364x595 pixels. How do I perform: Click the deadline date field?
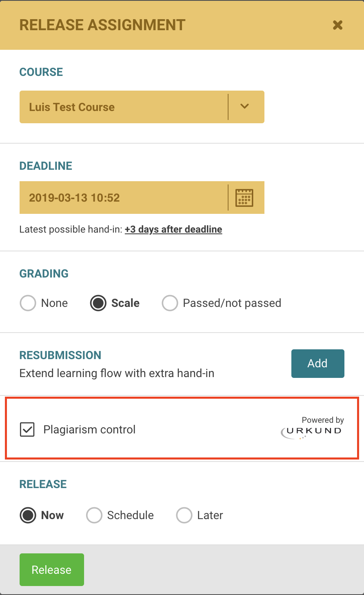[x=123, y=198]
